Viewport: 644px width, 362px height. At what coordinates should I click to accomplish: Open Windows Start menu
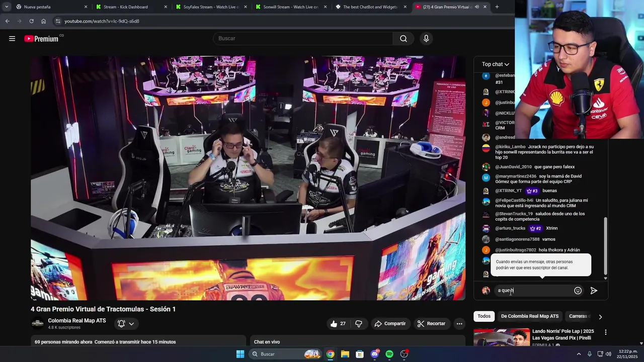pyautogui.click(x=240, y=354)
